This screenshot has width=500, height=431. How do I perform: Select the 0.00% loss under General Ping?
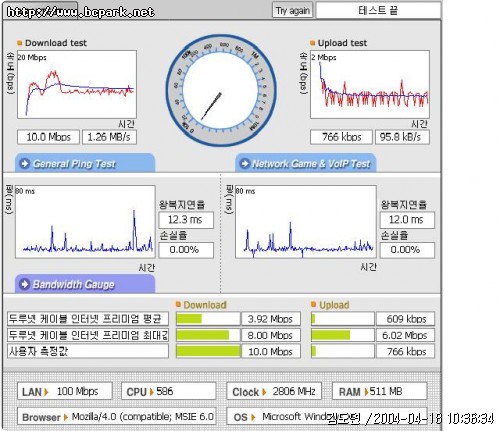pyautogui.click(x=186, y=250)
